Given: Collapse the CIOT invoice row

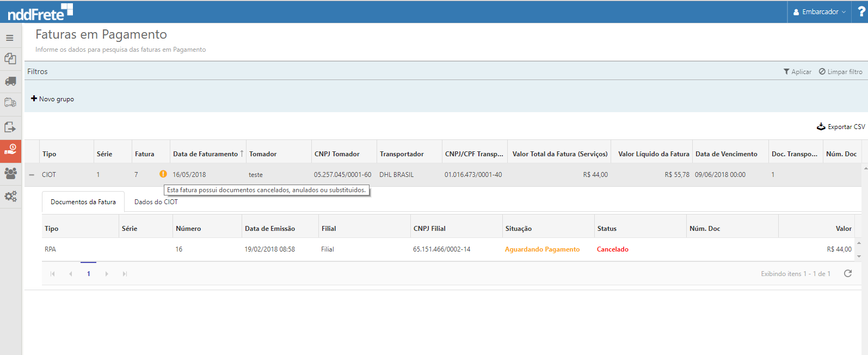Looking at the screenshot, I should (32, 175).
